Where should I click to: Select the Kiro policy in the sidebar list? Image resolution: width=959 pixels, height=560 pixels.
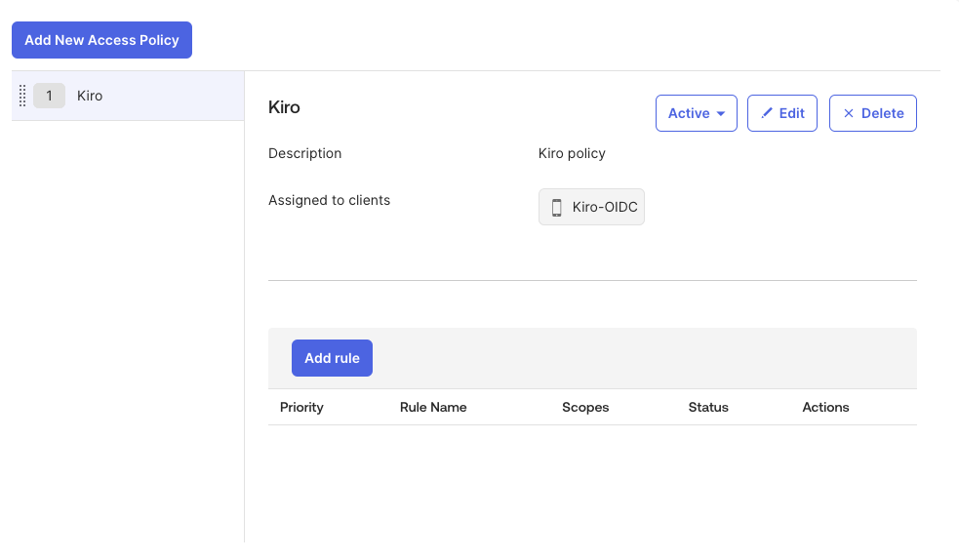(x=90, y=96)
